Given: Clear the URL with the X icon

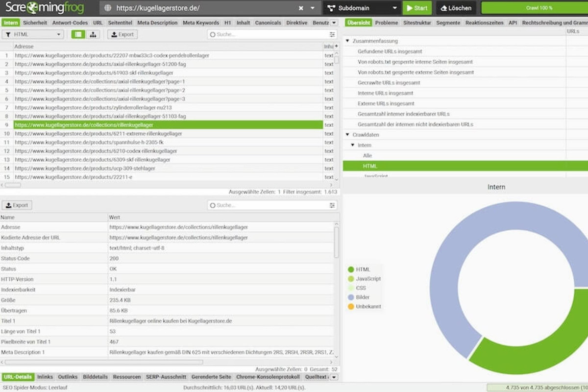Looking at the screenshot, I should 301,8.
